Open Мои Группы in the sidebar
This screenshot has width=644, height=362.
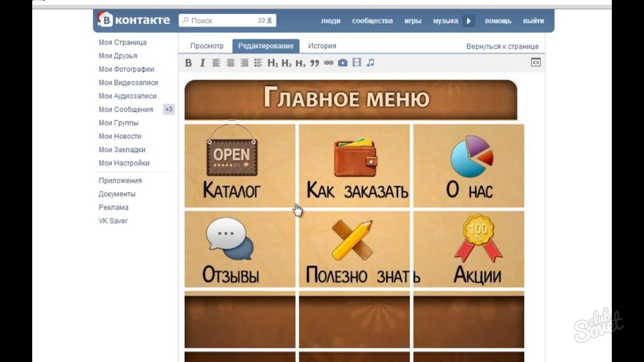(x=119, y=123)
